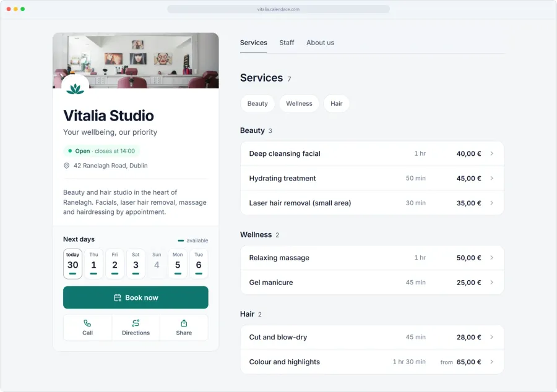Click the Relaxing massage service name
Viewport: 557px width, 392px height.
coord(279,258)
